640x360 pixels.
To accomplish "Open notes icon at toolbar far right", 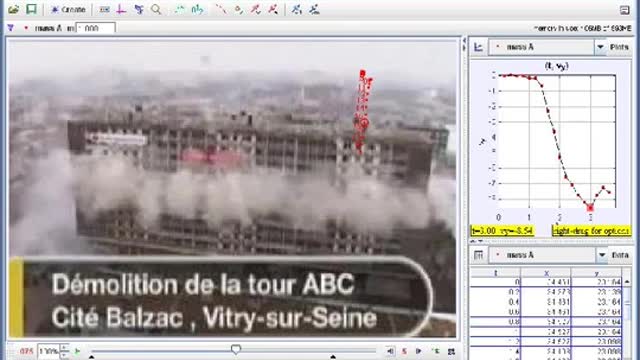I will tap(624, 10).
